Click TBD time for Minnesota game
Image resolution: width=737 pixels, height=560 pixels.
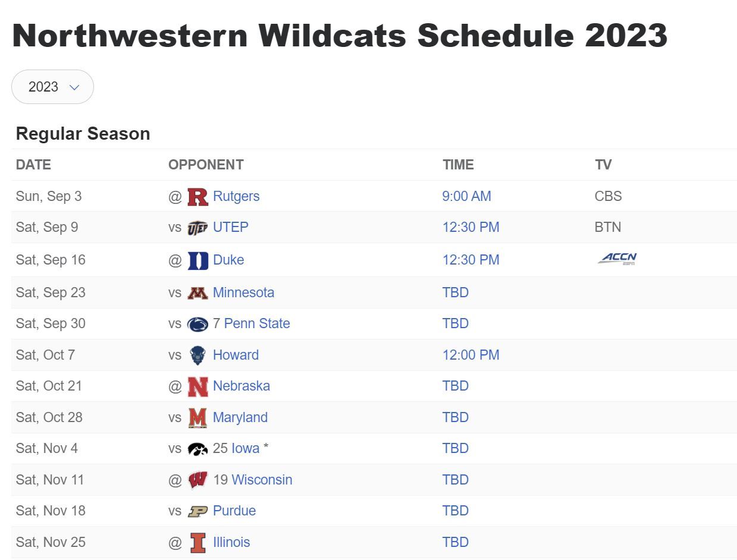(x=456, y=292)
